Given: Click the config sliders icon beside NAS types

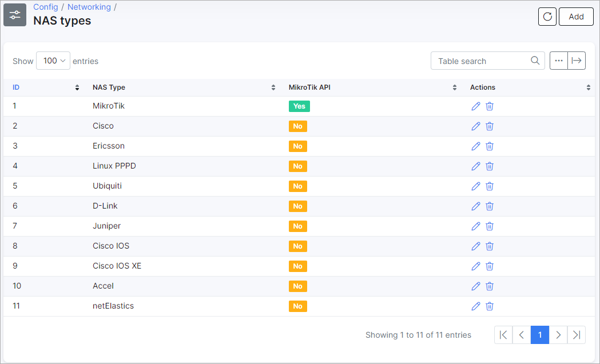Looking at the screenshot, I should 15,15.
